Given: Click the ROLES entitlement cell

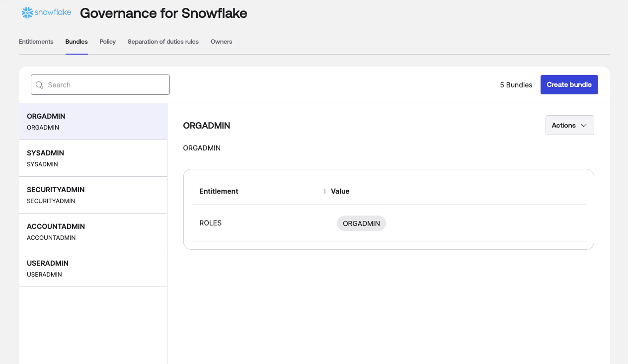Looking at the screenshot, I should click(x=211, y=223).
